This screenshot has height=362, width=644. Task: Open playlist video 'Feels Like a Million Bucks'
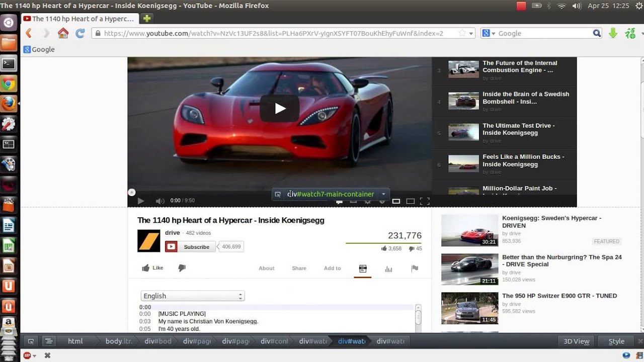[504, 164]
